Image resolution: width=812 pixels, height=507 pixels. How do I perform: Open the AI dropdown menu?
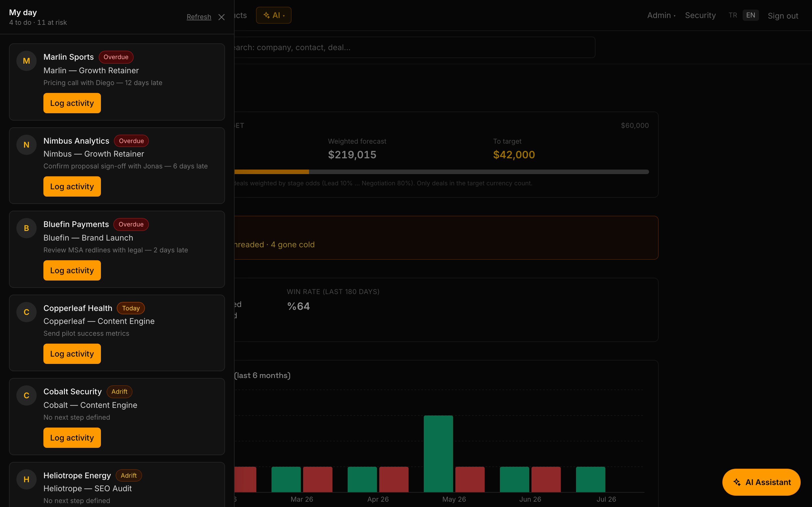(274, 15)
